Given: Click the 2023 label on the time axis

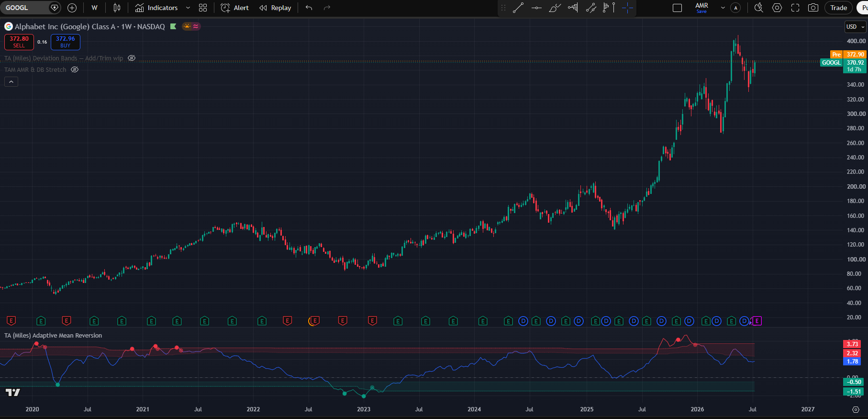Looking at the screenshot, I should tap(364, 409).
